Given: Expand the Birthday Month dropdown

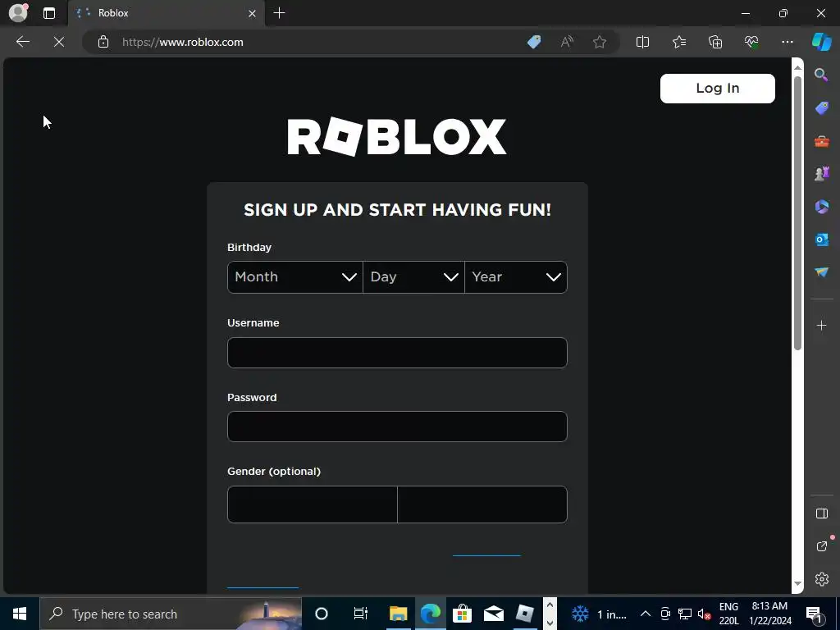Looking at the screenshot, I should (x=295, y=277).
